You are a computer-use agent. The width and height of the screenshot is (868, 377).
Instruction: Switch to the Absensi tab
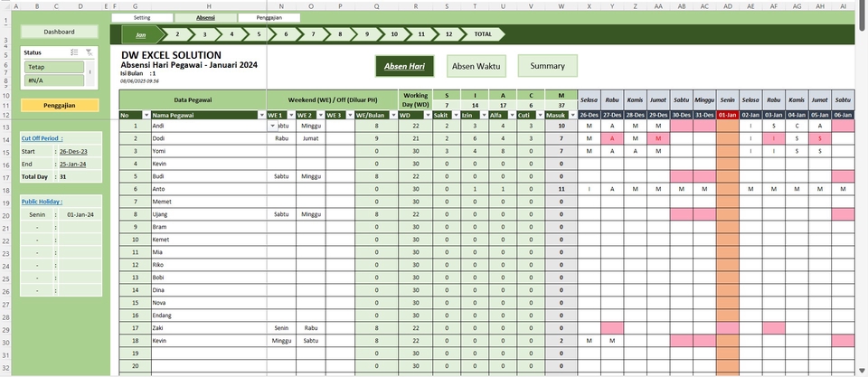tap(205, 18)
